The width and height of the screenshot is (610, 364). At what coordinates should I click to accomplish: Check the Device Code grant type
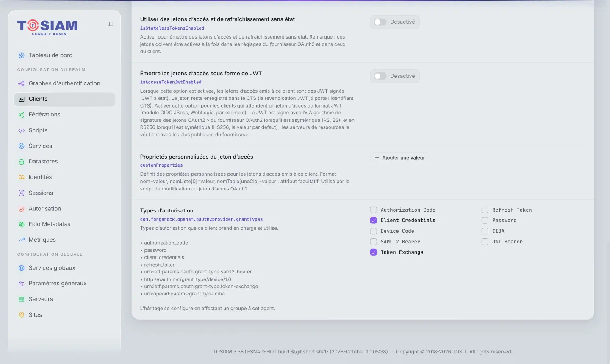[373, 231]
